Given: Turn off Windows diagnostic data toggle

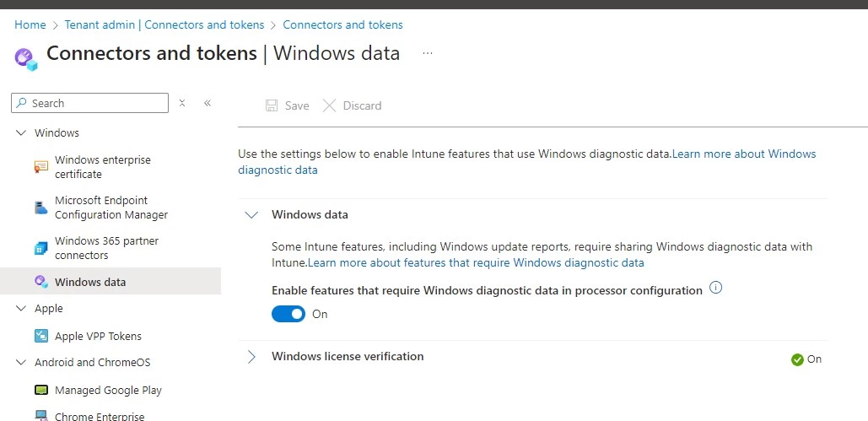Looking at the screenshot, I should pyautogui.click(x=288, y=314).
